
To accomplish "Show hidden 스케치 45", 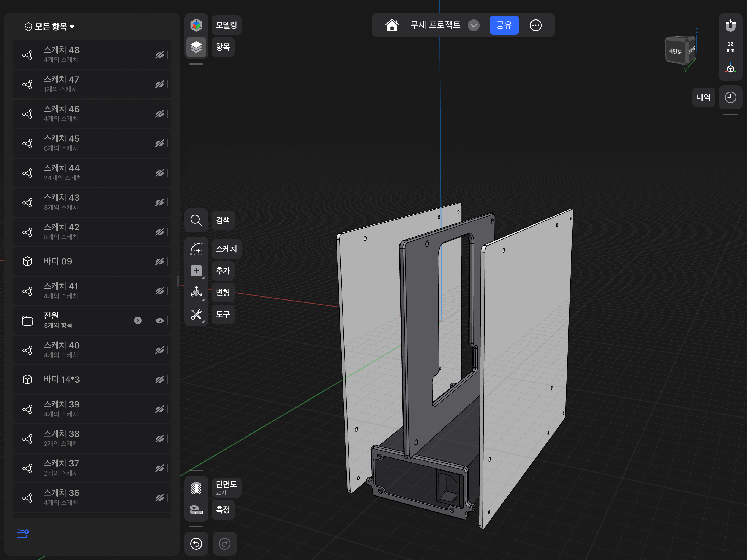I will (x=159, y=143).
